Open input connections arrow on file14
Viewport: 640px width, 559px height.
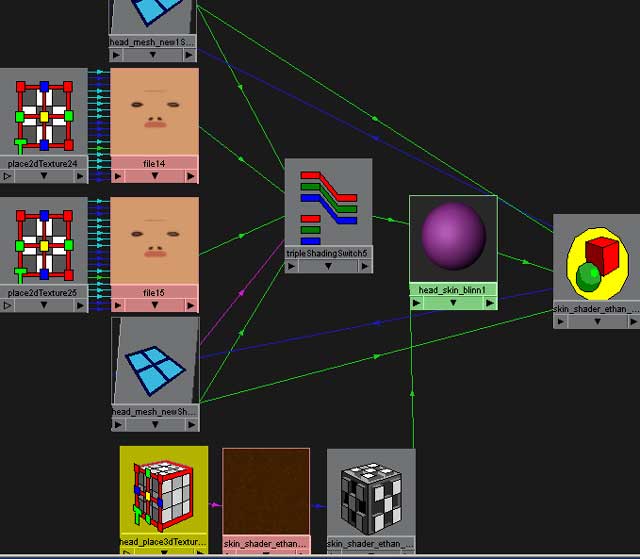click(x=118, y=176)
